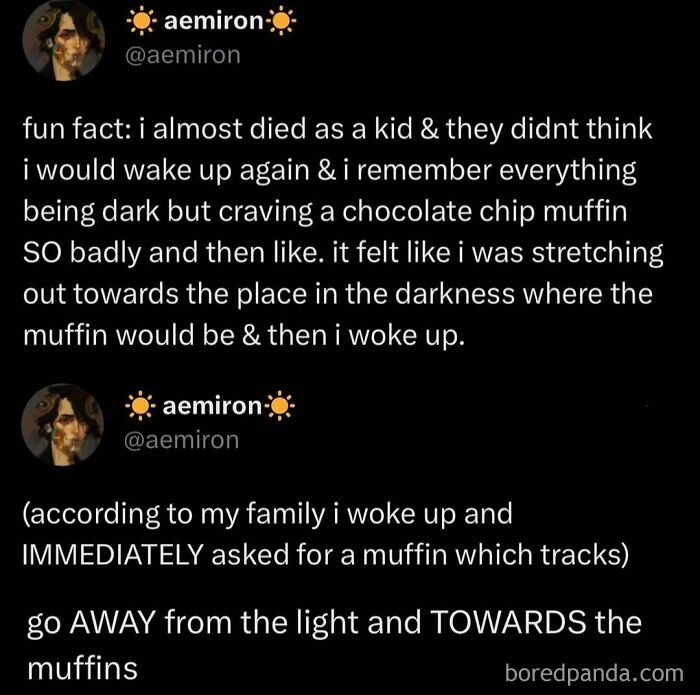Open the @aemiron handle on the reply tweet
This screenshot has width=700, height=695.
182,438
